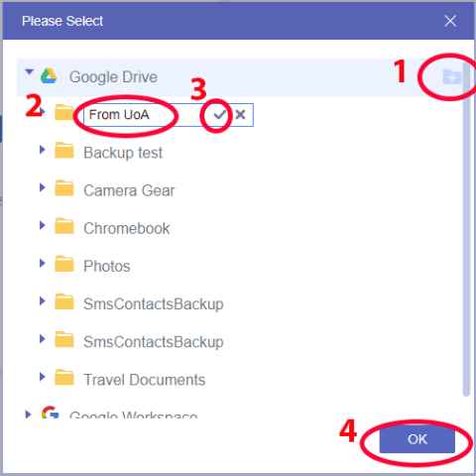Select the first SmsContactsBackup folder
Image resolution: width=476 pixels, height=476 pixels.
154,304
